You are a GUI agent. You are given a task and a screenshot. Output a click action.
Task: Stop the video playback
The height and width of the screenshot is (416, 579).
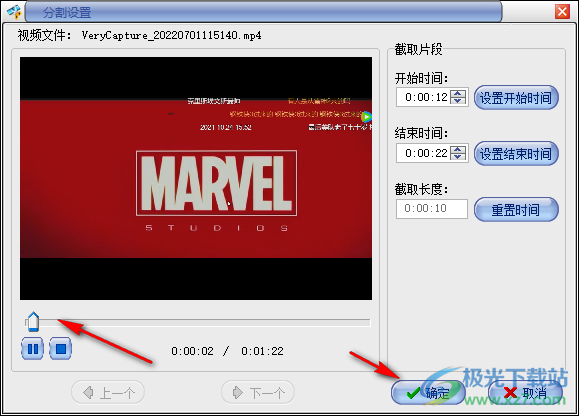point(61,348)
